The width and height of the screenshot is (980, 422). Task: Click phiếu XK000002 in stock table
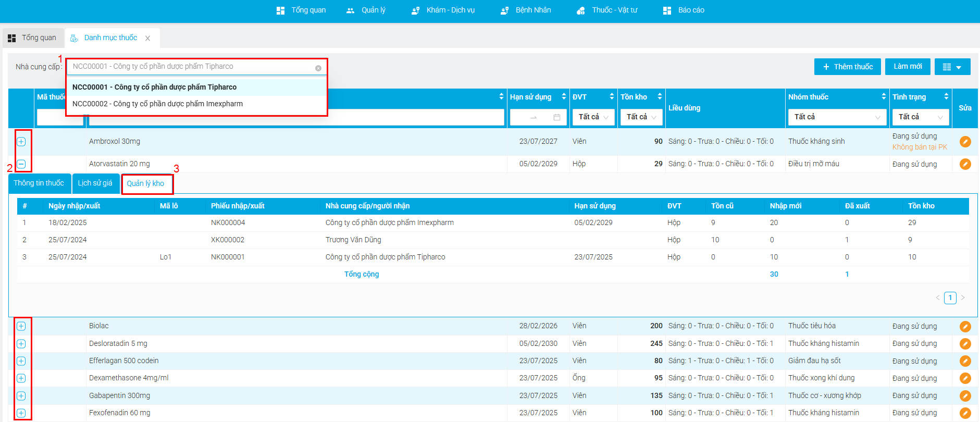click(228, 240)
